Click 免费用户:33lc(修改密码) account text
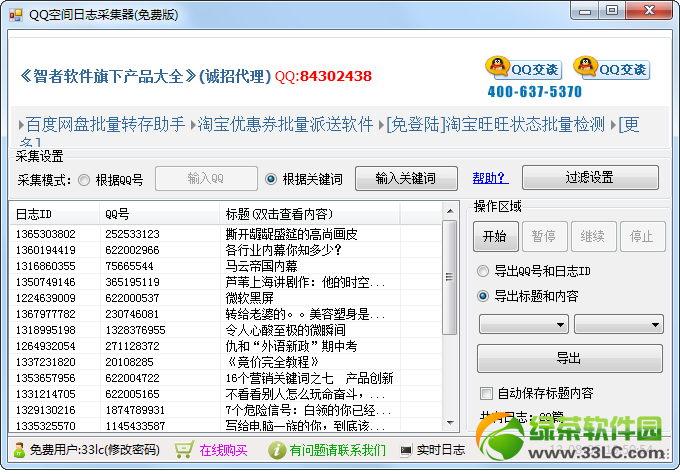The height and width of the screenshot is (474, 680). tap(95, 450)
